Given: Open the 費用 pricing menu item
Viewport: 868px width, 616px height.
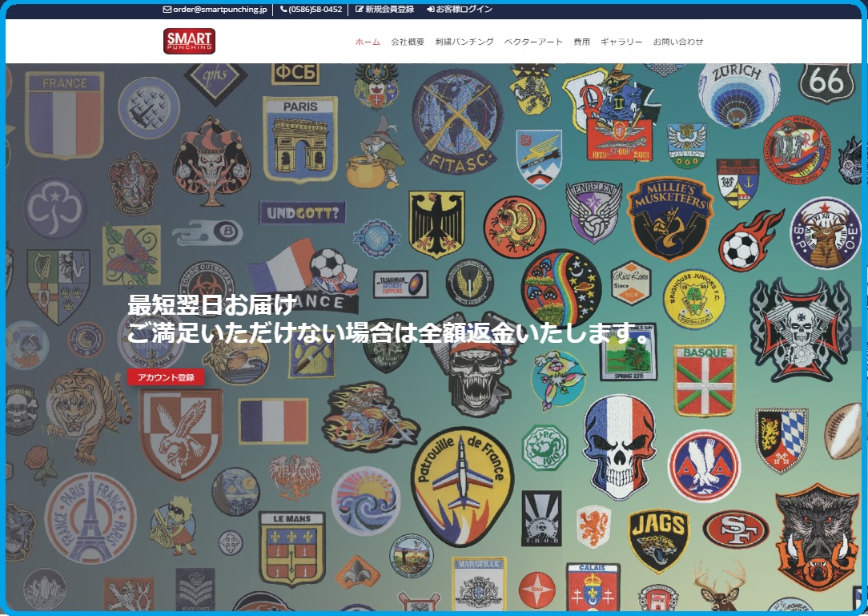Looking at the screenshot, I should pos(581,42).
